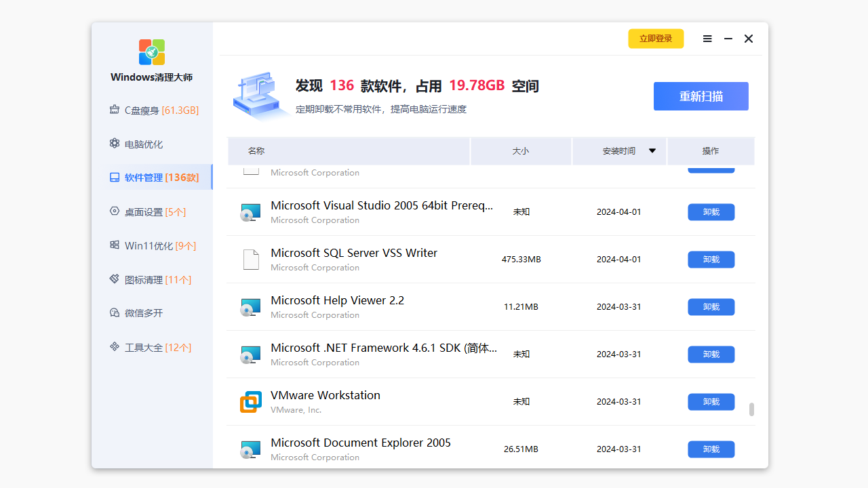Image resolution: width=868 pixels, height=488 pixels.
Task: Uninstall VMware Workstation
Action: click(711, 401)
